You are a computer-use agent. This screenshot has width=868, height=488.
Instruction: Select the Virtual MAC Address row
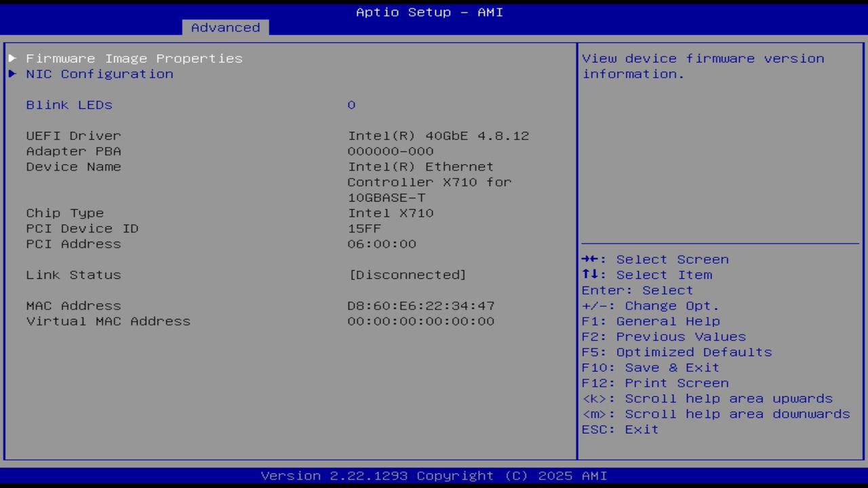pyautogui.click(x=108, y=321)
